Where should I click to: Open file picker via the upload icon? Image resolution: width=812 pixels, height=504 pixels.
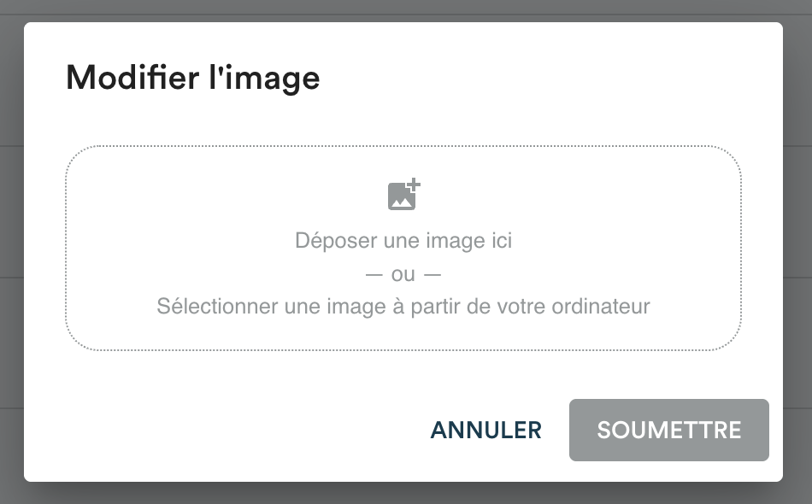pyautogui.click(x=403, y=195)
